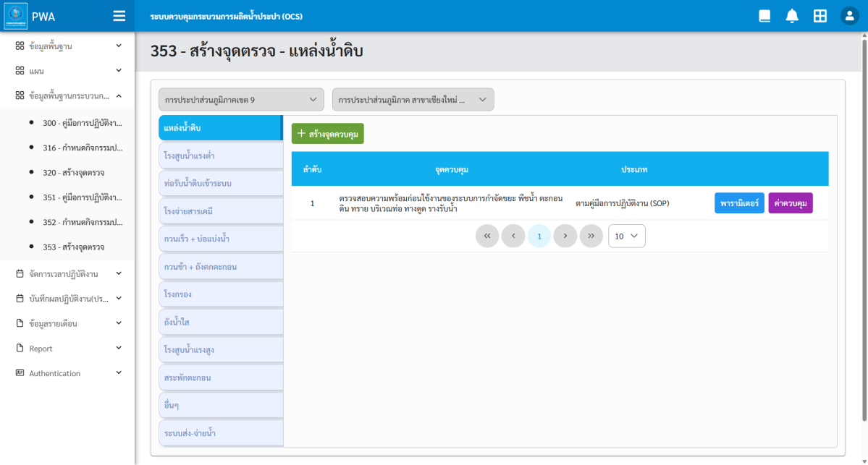Click the ID card icon beside Authentication
The image size is (868, 465).
(x=20, y=373)
